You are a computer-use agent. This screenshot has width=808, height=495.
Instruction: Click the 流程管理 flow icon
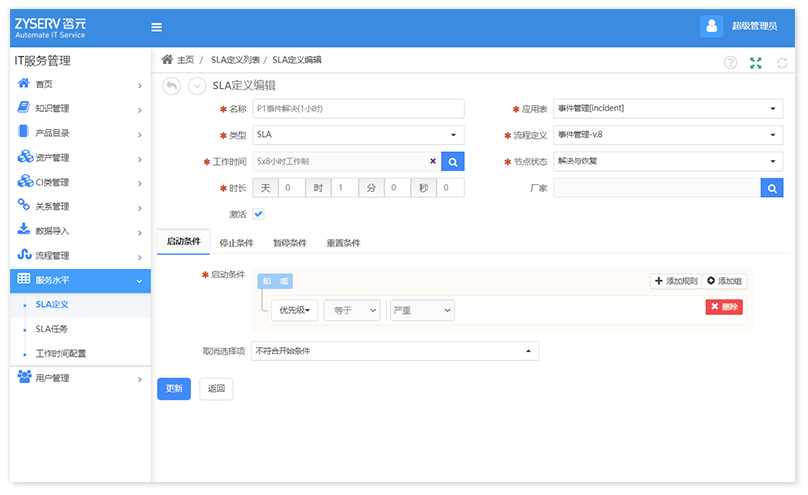[x=24, y=254]
